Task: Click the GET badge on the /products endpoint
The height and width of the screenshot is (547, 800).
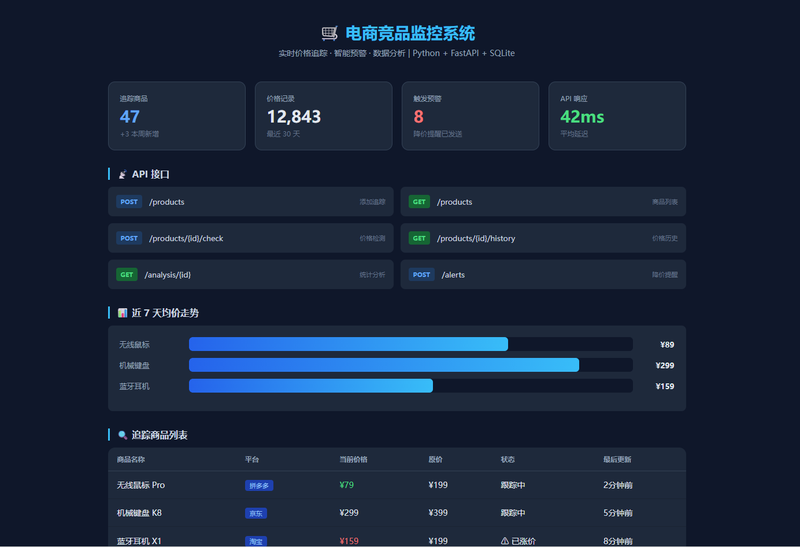Action: (x=419, y=202)
